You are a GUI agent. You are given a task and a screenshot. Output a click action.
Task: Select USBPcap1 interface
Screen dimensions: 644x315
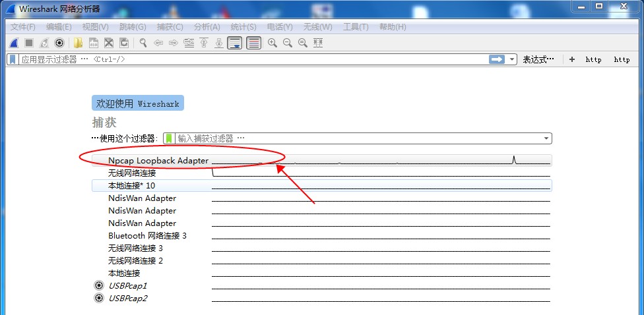click(x=321, y=285)
